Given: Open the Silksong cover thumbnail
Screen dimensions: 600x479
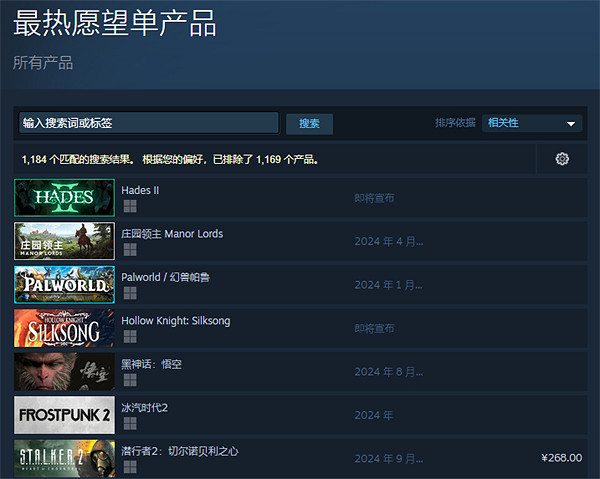Looking at the screenshot, I should (63, 328).
